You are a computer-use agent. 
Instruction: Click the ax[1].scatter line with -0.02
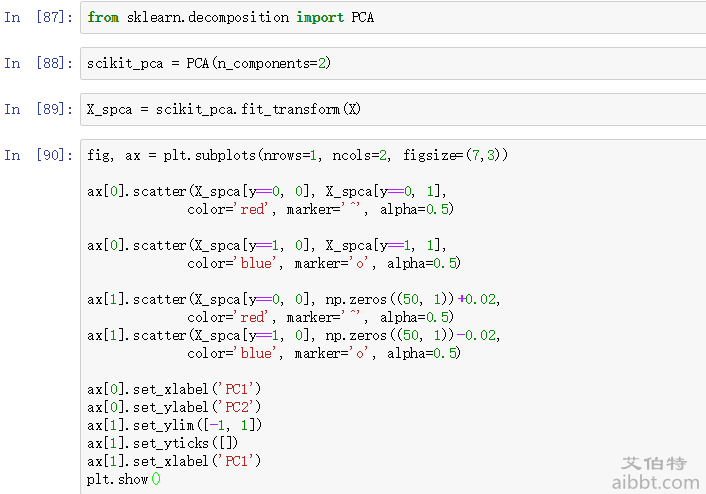pyautogui.click(x=294, y=335)
